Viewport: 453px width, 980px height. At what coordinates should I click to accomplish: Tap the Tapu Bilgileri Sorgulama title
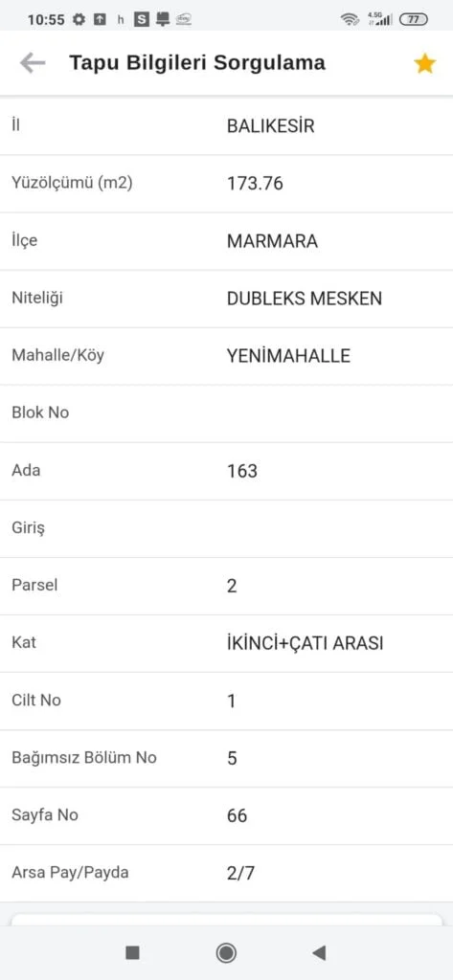point(197,63)
